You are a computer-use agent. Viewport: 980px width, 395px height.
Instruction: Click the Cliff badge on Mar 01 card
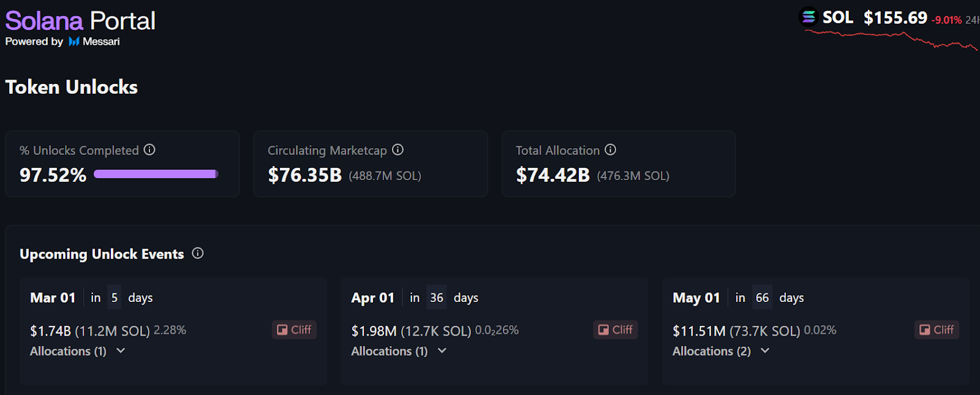pos(294,329)
